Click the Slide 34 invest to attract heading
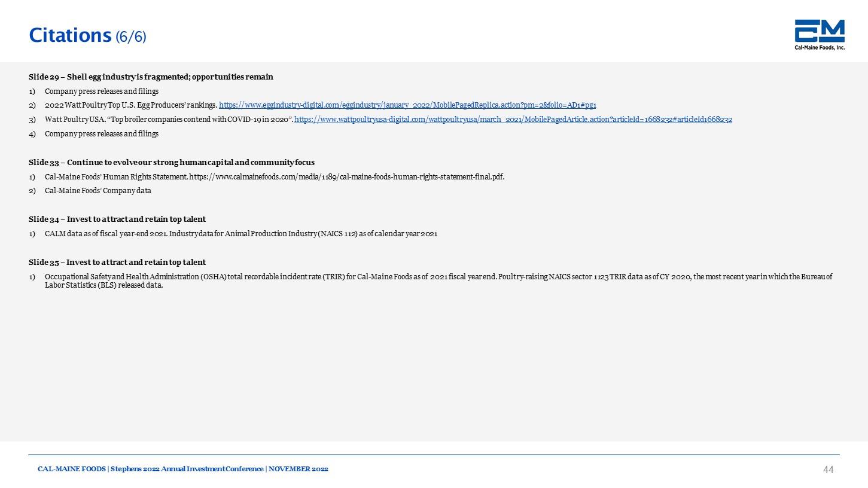 click(x=117, y=219)
